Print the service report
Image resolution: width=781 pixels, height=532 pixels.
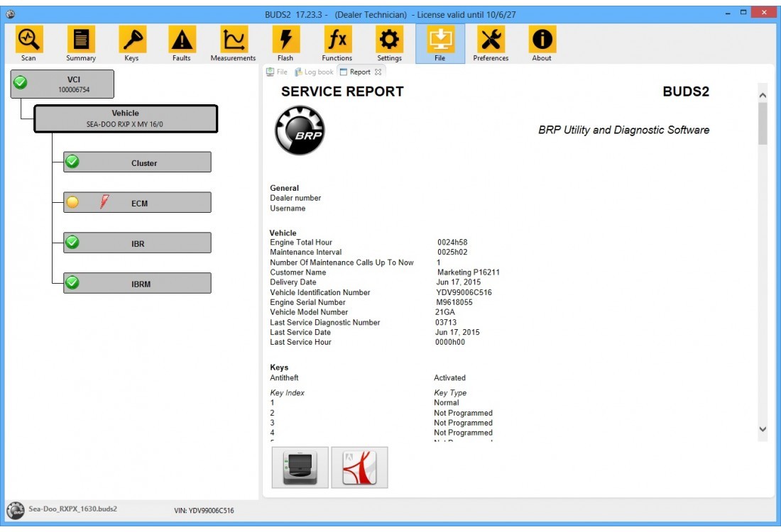[x=300, y=467]
